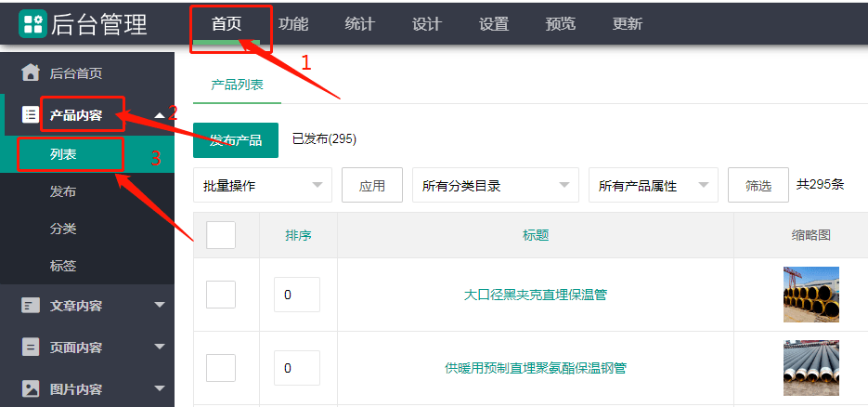Open thumbnail of 大口径黑夹克直埋保温管

tap(810, 295)
